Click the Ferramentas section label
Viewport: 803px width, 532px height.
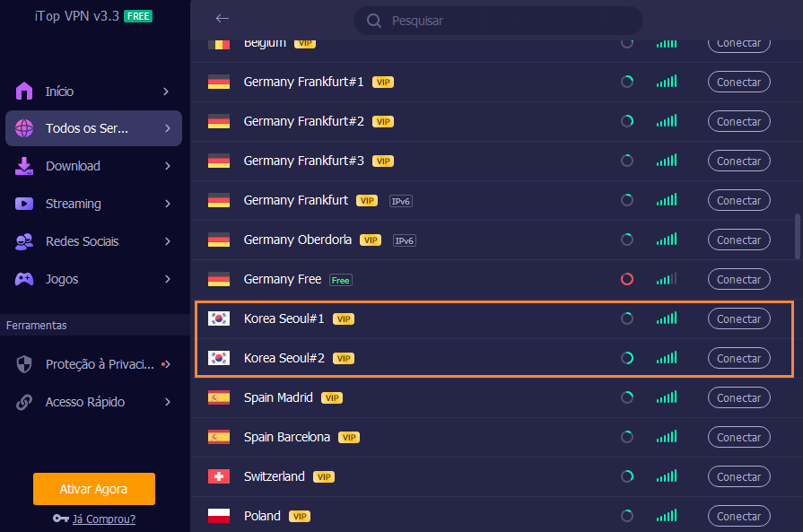(x=37, y=326)
